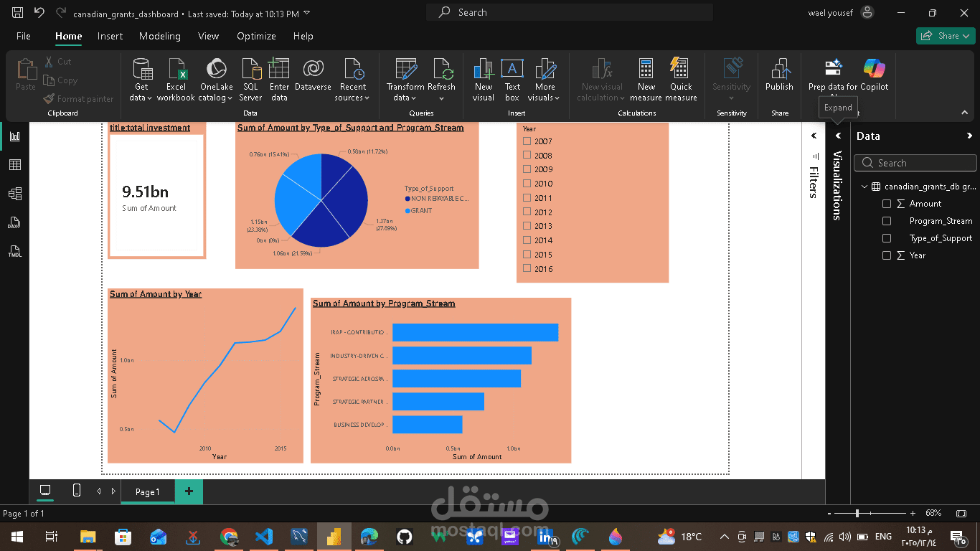Tick the Program_Stream field checkbox
The image size is (980, 551).
coord(887,221)
